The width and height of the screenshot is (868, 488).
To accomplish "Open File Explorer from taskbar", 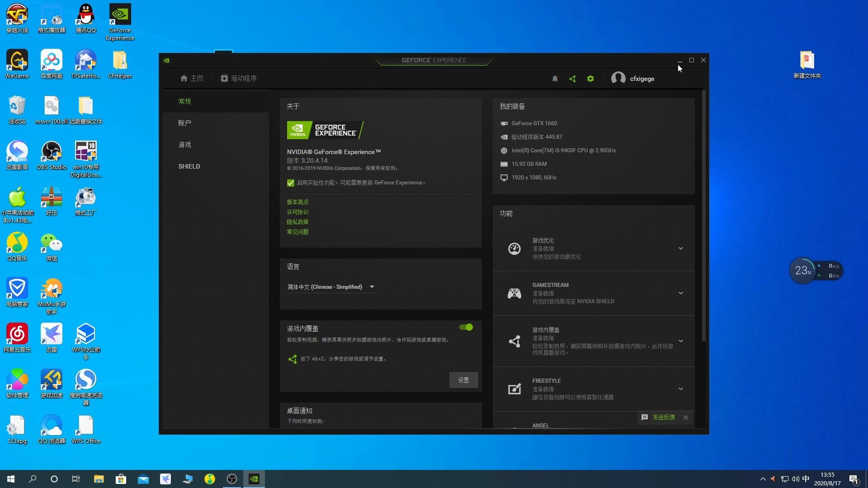I will (x=99, y=479).
